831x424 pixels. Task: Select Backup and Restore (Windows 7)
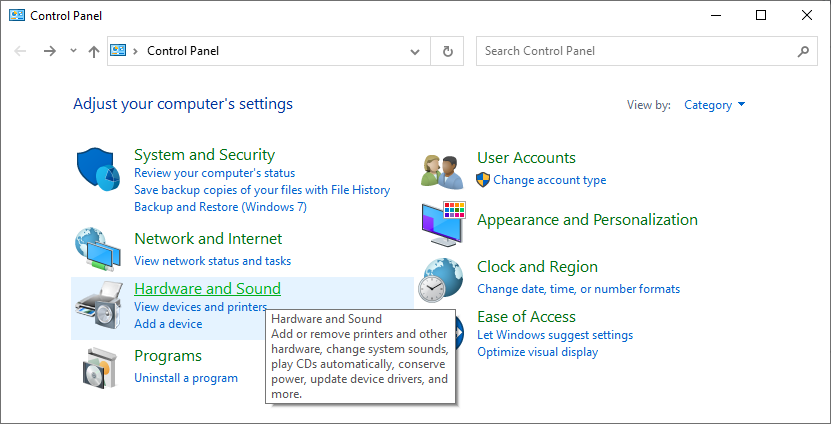point(220,207)
